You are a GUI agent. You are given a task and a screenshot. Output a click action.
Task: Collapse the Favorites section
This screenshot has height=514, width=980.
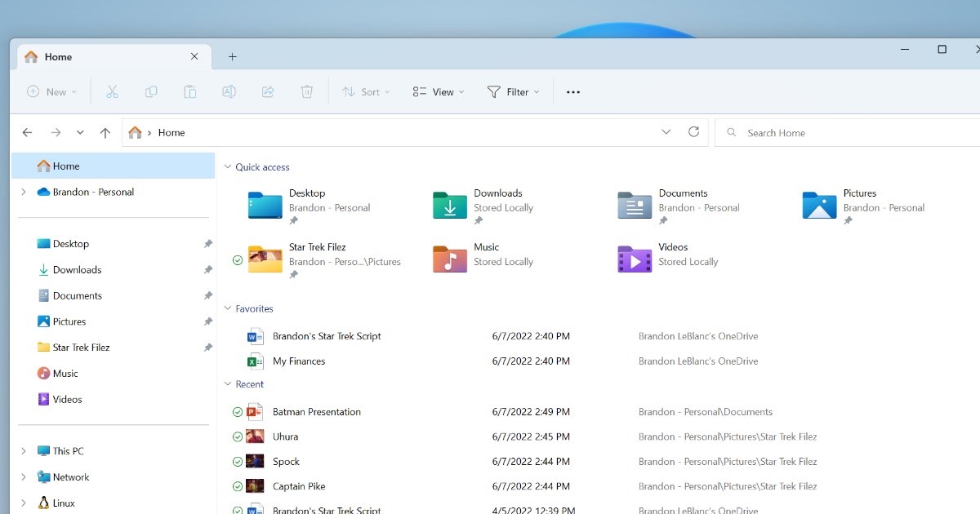coord(229,309)
